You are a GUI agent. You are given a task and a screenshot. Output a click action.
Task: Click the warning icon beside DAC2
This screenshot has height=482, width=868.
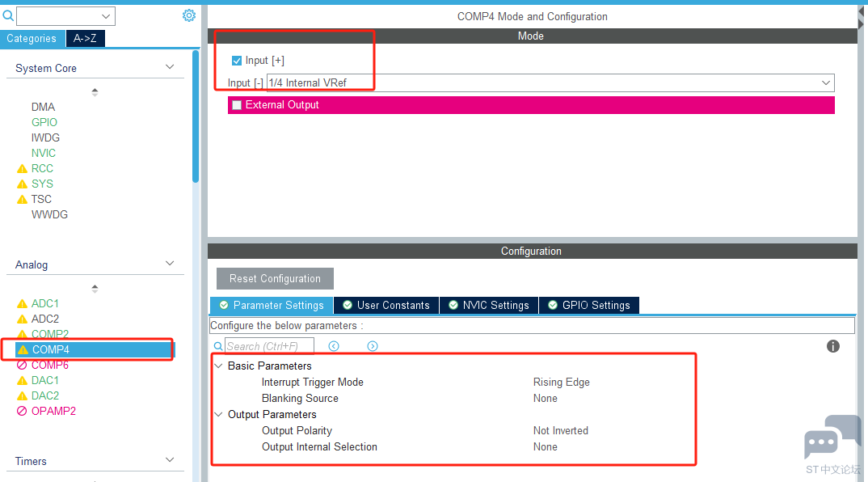pos(22,396)
